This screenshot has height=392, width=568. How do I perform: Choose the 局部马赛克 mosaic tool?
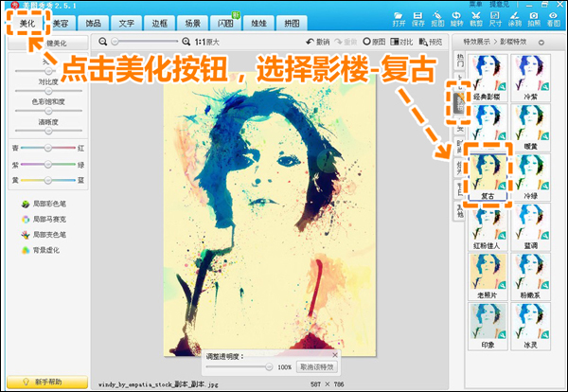click(44, 218)
